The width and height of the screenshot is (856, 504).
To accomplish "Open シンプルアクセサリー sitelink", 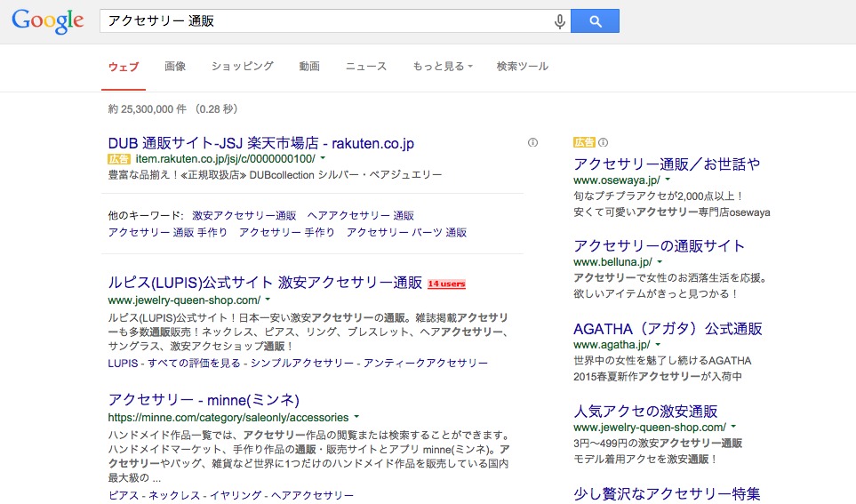I will 302,364.
